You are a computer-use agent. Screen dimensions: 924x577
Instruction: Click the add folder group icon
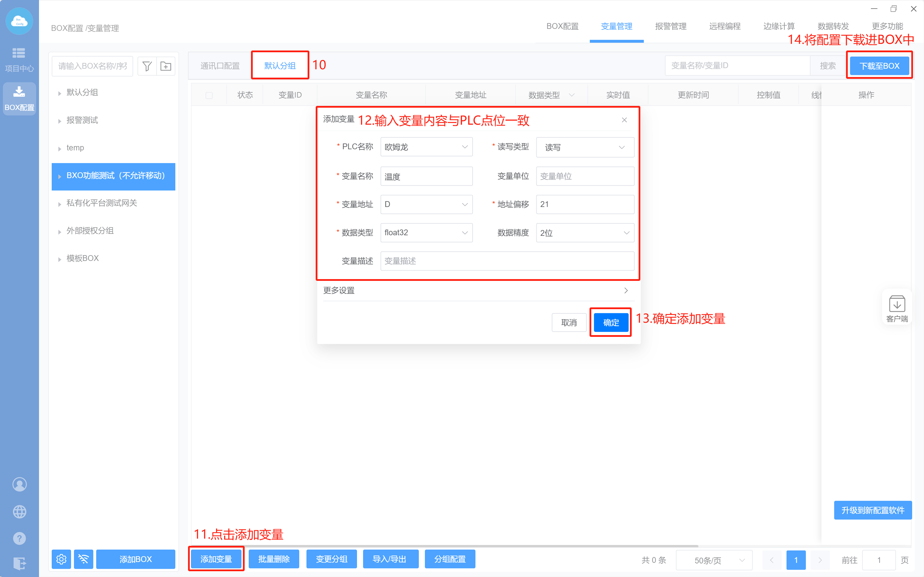click(166, 66)
